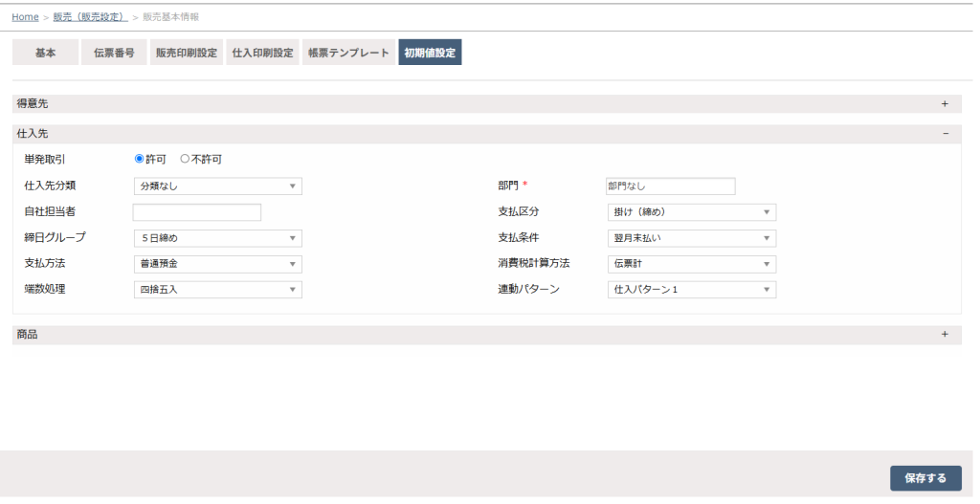Open the 支払区分 dropdown
Viewport: 980px width, 504px height.
coord(692,212)
